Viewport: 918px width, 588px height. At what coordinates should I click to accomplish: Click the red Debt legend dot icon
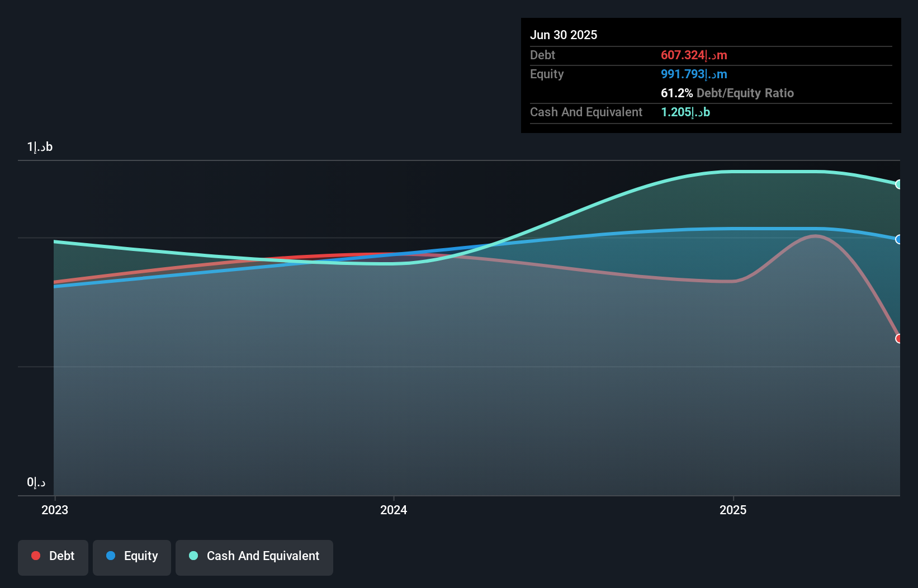pos(35,556)
